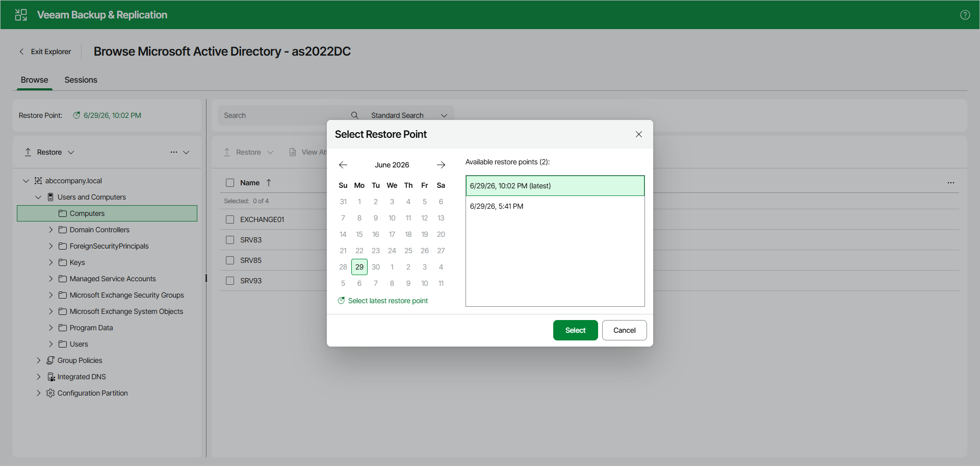The width and height of the screenshot is (980, 466).
Task: Expand the Group Policies node
Action: (x=38, y=360)
